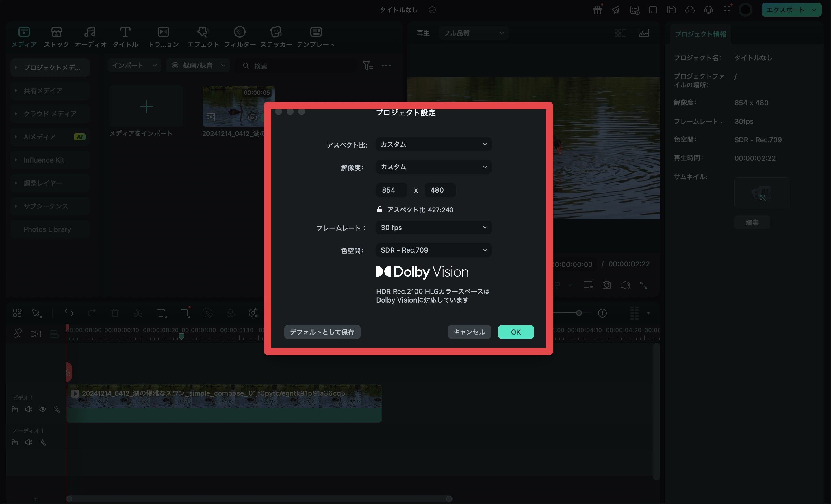Open the Filters tab icon
This screenshot has height=504, width=831.
click(x=240, y=32)
